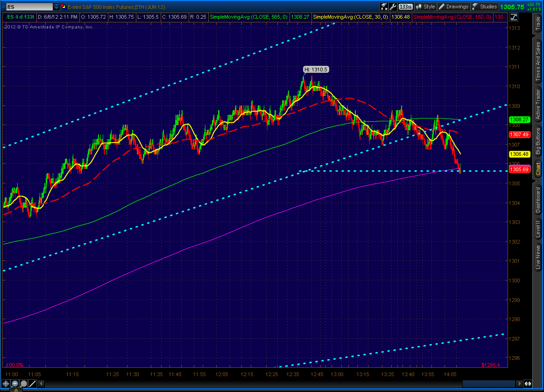Image resolution: width=544 pixels, height=392 pixels.
Task: Open the Active Trader side tab
Action: pos(538,104)
